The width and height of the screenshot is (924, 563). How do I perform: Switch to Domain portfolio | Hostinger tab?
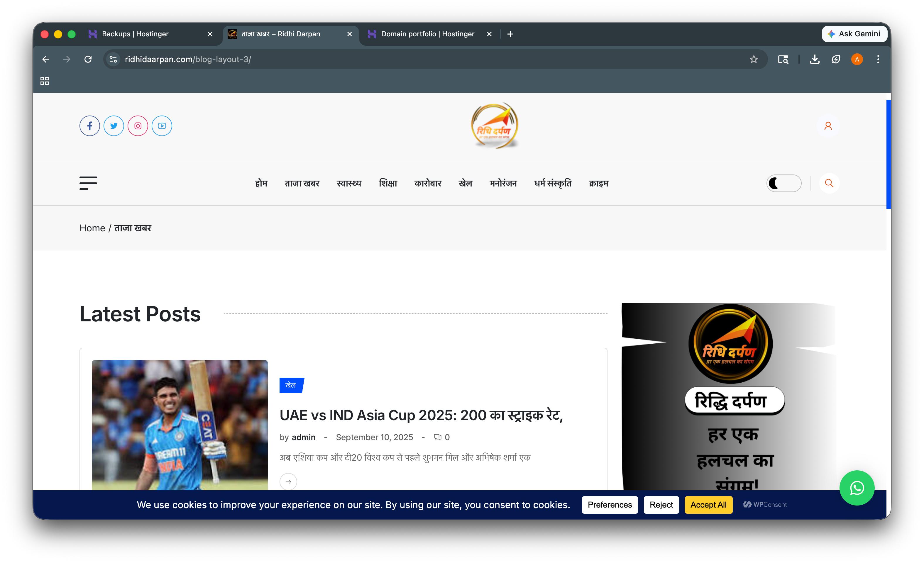click(429, 34)
